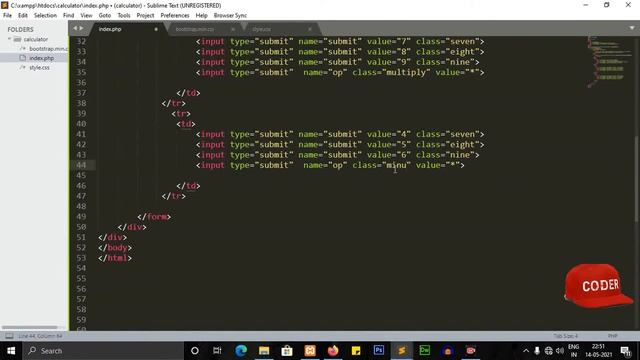This screenshot has height=360, width=640.
Task: Open style.css in the sidebar
Action: tap(39, 67)
